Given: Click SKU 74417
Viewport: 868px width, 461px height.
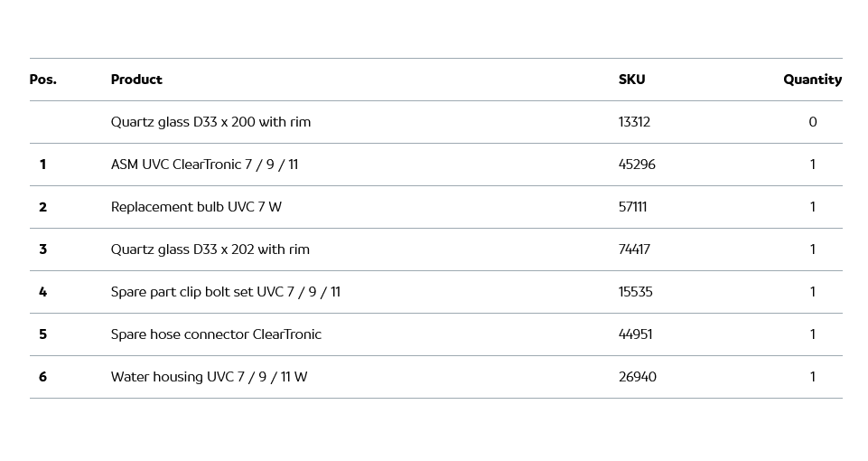Looking at the screenshot, I should point(634,249).
